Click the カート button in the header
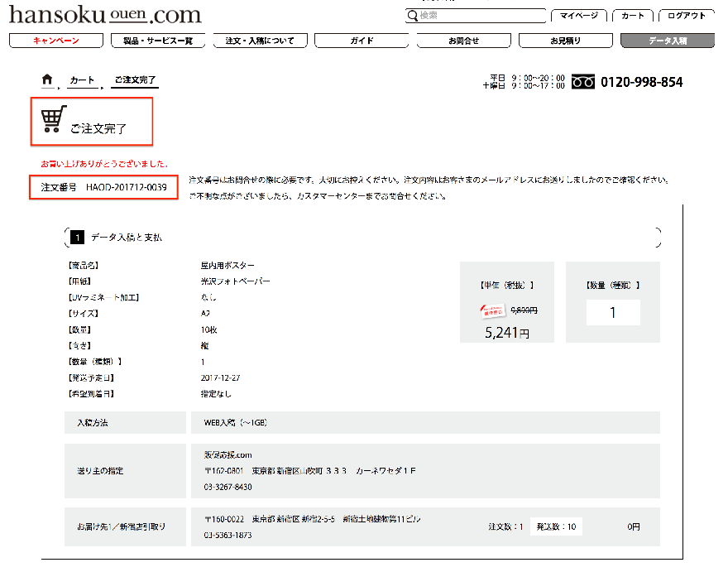Screen dimensions: 728x572 point(633,16)
